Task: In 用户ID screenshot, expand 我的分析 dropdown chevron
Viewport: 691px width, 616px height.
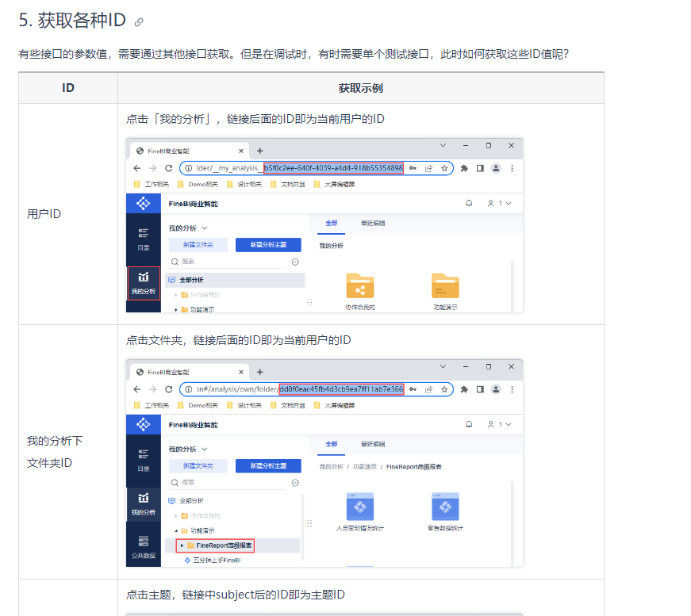Action: (x=205, y=228)
